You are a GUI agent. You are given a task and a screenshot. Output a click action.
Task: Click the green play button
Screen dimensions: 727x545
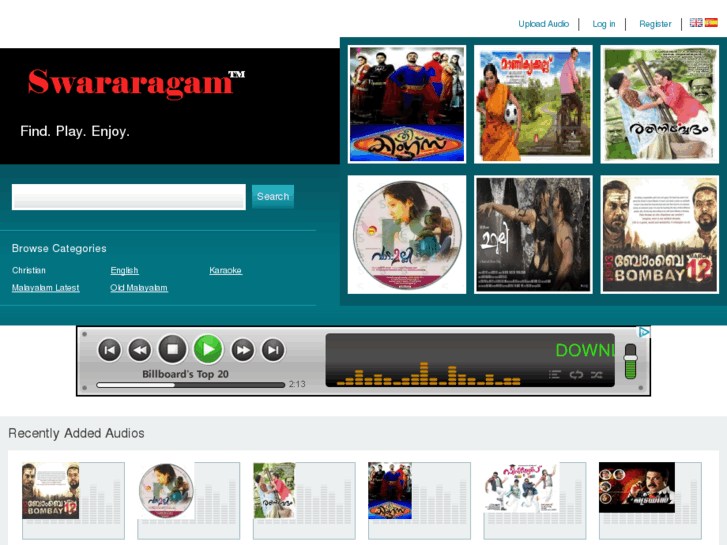tap(208, 349)
